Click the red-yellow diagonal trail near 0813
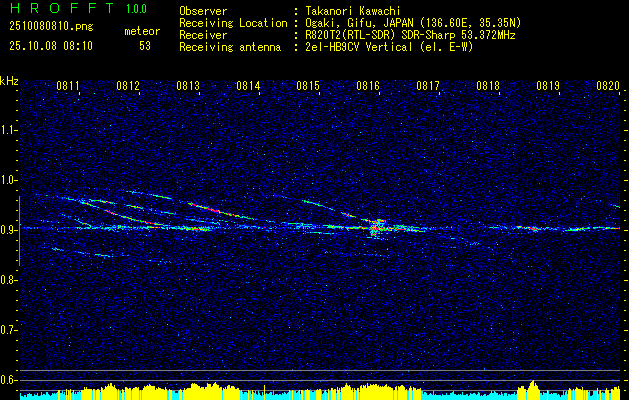This screenshot has height=400, width=629. coord(213,210)
